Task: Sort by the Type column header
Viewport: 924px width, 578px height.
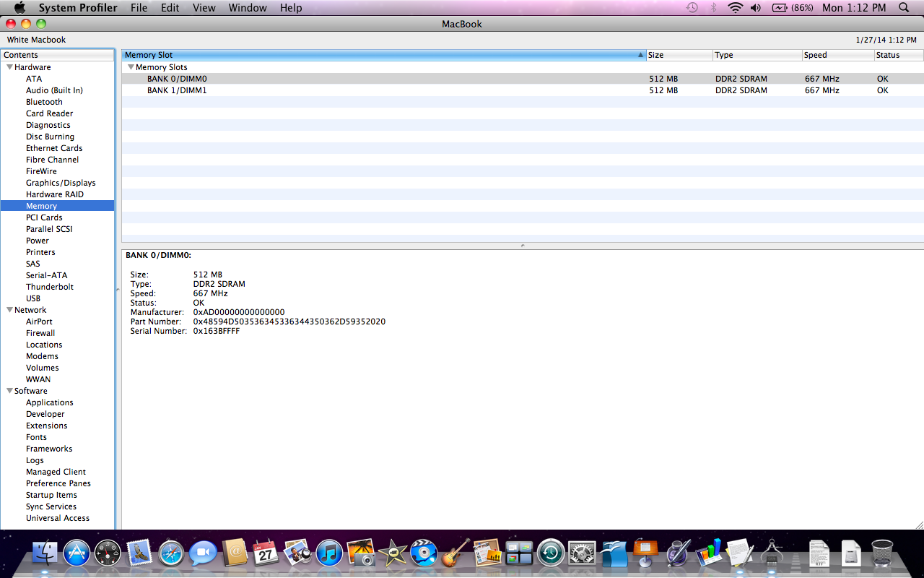Action: 757,55
